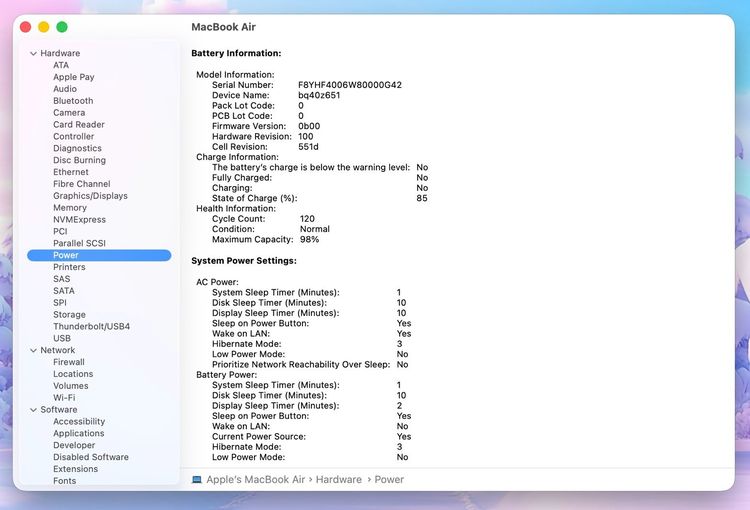The width and height of the screenshot is (750, 510).
Task: Select Camera in the sidebar
Action: [69, 113]
